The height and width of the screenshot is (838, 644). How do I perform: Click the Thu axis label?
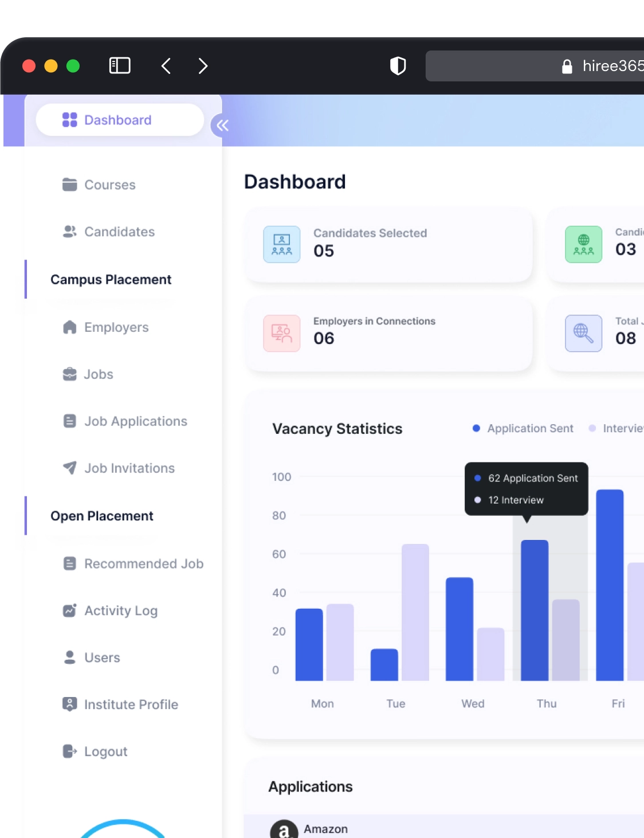pos(547,703)
